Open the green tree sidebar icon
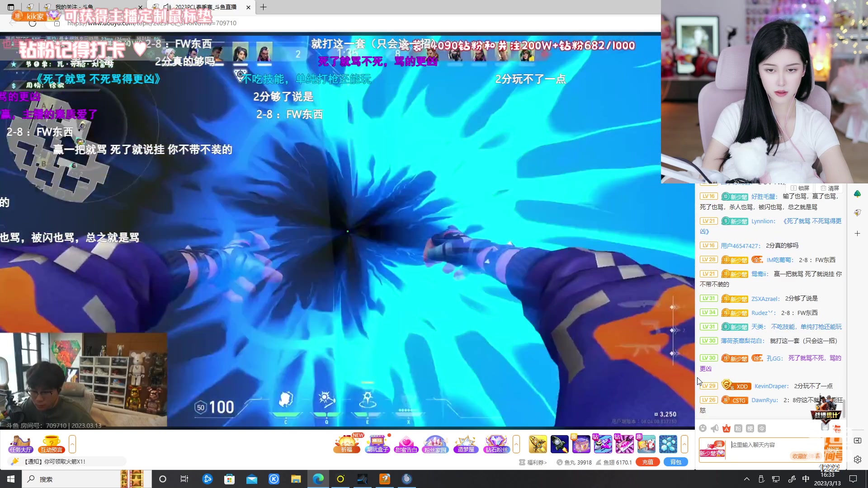868x488 pixels. 857,194
